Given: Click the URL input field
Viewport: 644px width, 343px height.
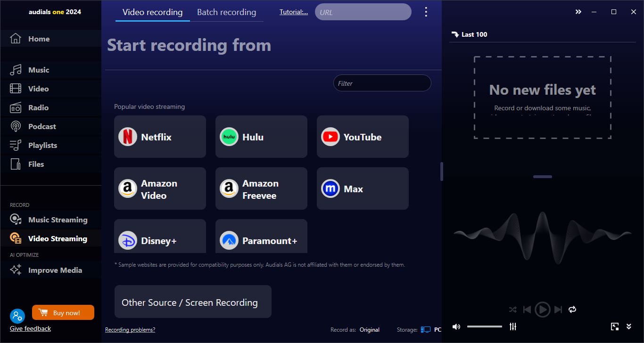Looking at the screenshot, I should (x=363, y=12).
